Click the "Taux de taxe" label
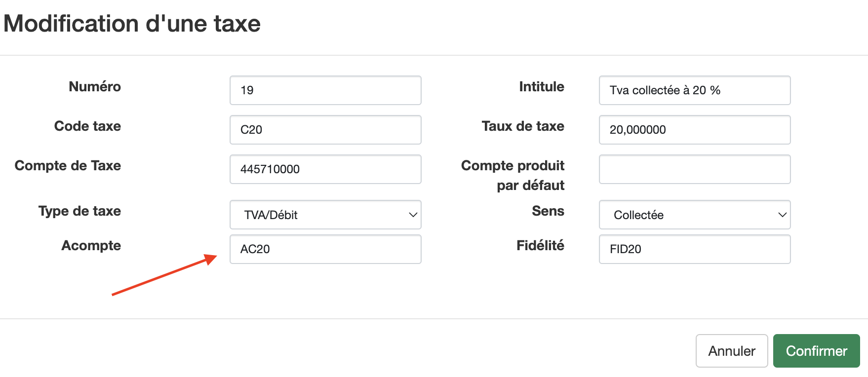The height and width of the screenshot is (377, 868). click(523, 126)
